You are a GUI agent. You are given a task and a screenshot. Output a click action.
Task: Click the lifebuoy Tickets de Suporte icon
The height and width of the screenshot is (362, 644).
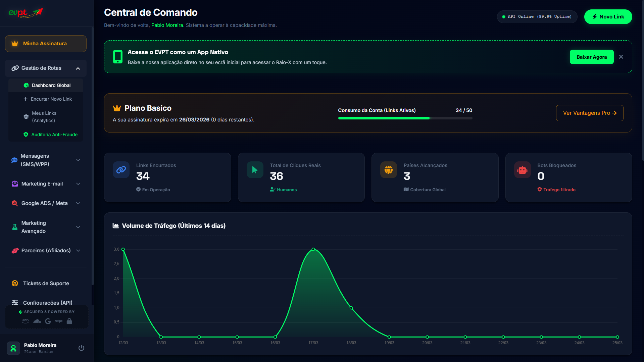click(15, 283)
